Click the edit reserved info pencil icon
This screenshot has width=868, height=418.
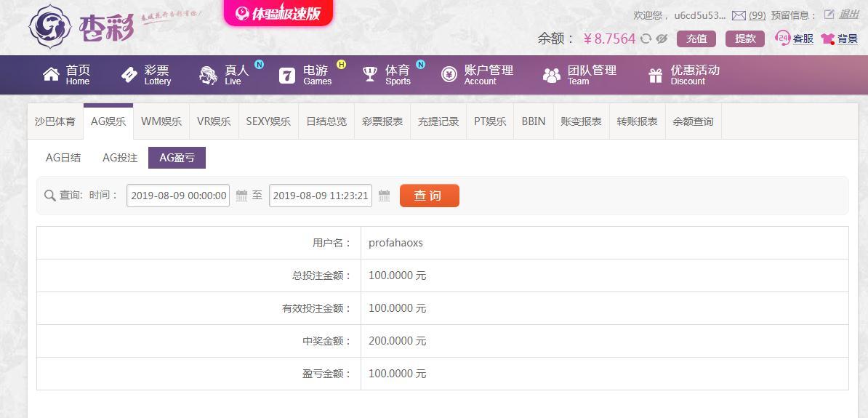[829, 15]
